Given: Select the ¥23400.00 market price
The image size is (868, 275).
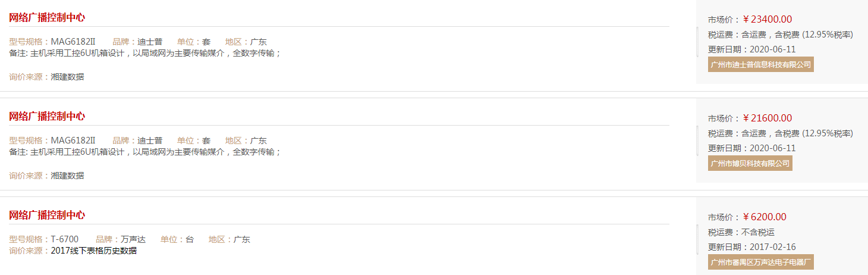Looking at the screenshot, I should [x=768, y=19].
